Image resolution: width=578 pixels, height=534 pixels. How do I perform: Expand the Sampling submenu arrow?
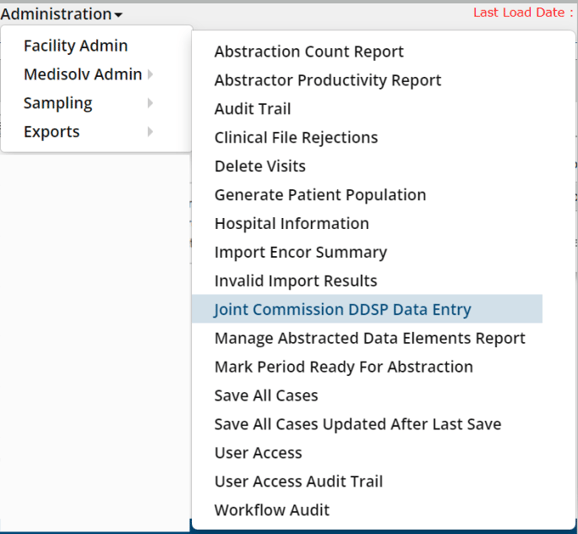pyautogui.click(x=150, y=103)
